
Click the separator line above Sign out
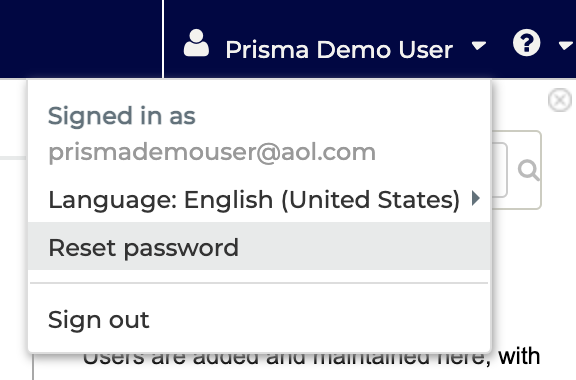259,283
